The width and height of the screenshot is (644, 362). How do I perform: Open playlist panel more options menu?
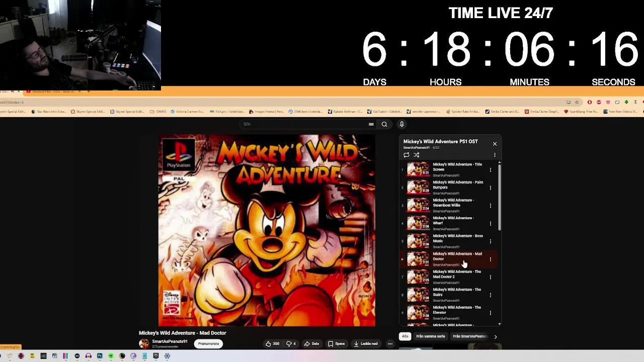[495, 155]
